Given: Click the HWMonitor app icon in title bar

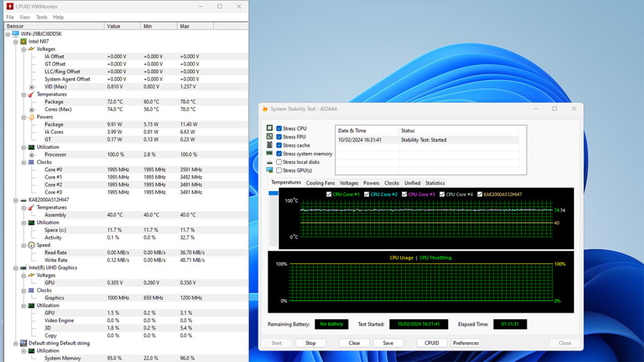Looking at the screenshot, I should tap(9, 6).
